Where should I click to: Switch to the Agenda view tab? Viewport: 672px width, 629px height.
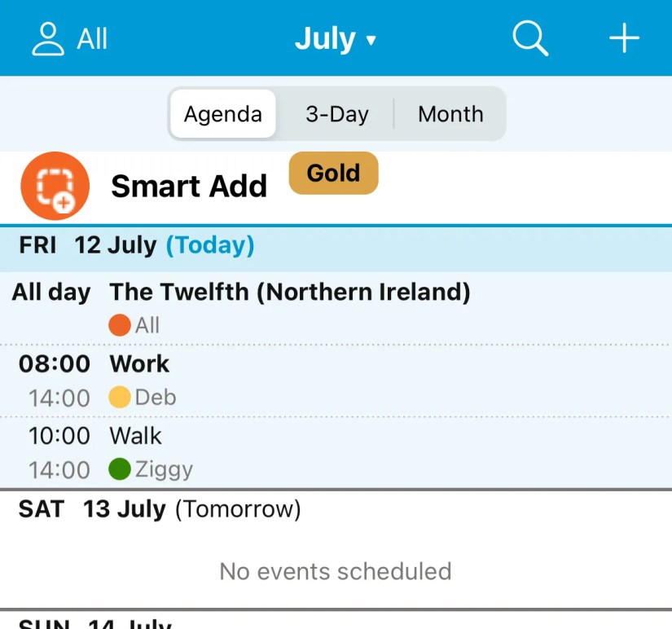(222, 114)
